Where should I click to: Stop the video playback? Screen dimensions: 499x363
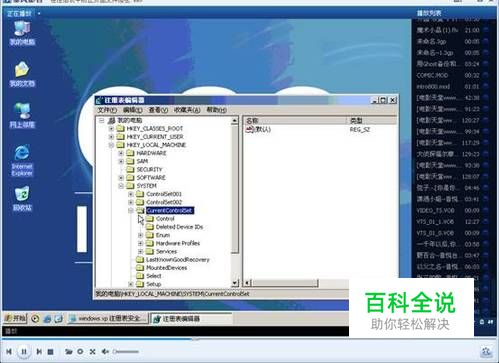click(50, 352)
